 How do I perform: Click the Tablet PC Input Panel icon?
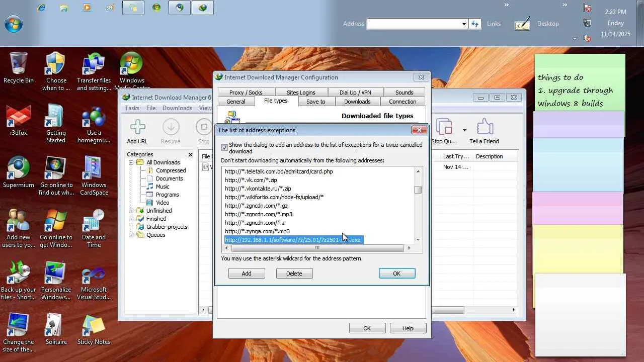522,24
